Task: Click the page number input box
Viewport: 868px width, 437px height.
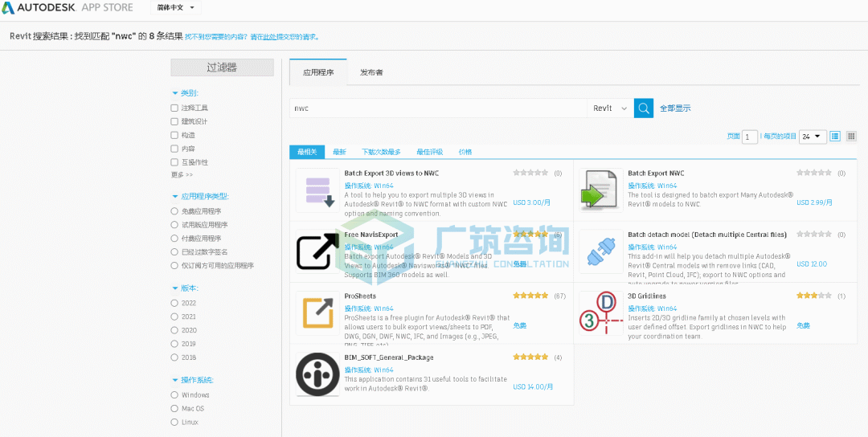Action: tap(750, 137)
